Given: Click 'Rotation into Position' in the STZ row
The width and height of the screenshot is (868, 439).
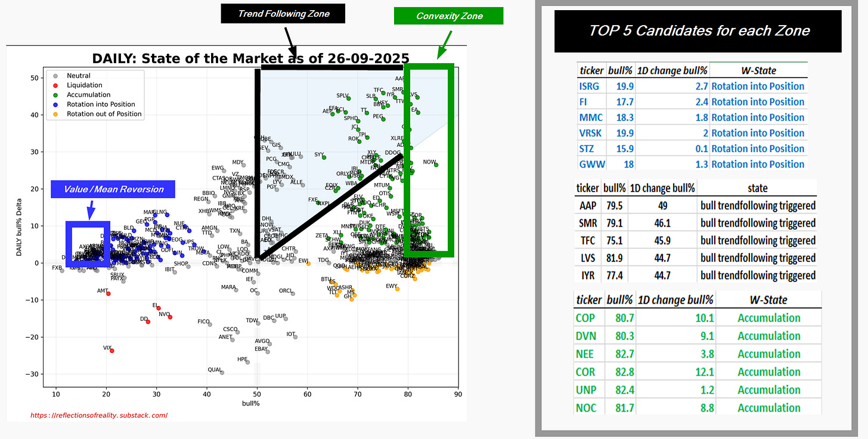Looking at the screenshot, I should click(758, 149).
